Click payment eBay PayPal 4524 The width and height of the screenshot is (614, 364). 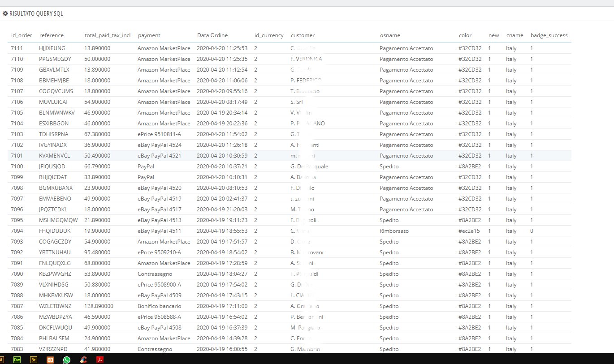(x=160, y=145)
